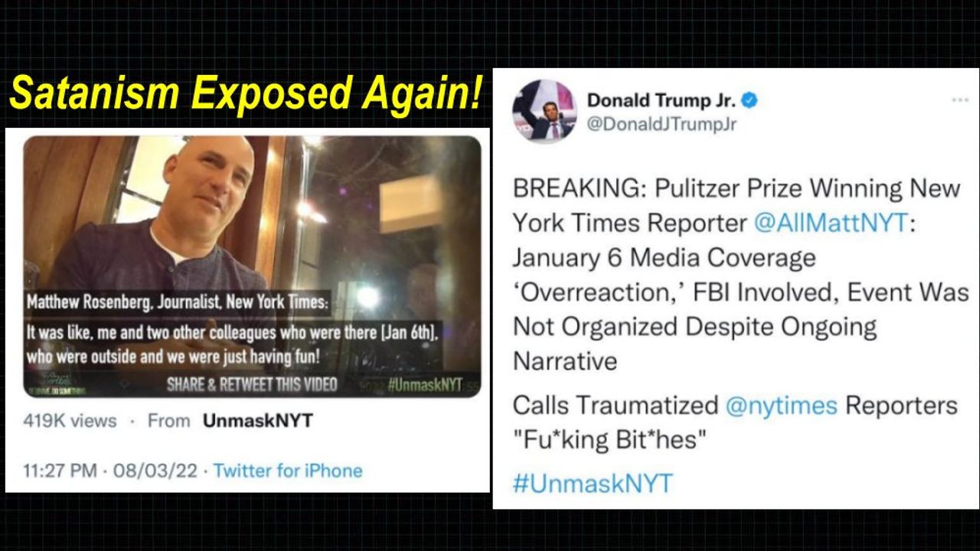Open the 11:27 PM tweet timestamp

(x=60, y=471)
